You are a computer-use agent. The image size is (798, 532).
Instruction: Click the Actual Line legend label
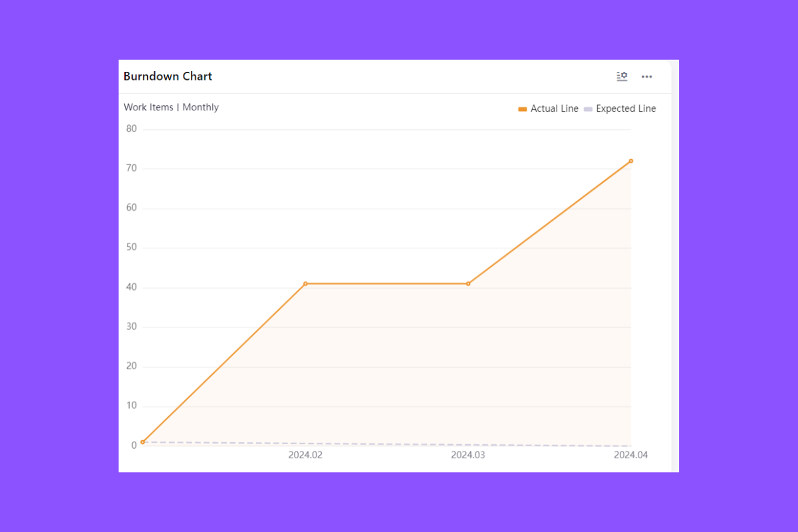click(553, 108)
